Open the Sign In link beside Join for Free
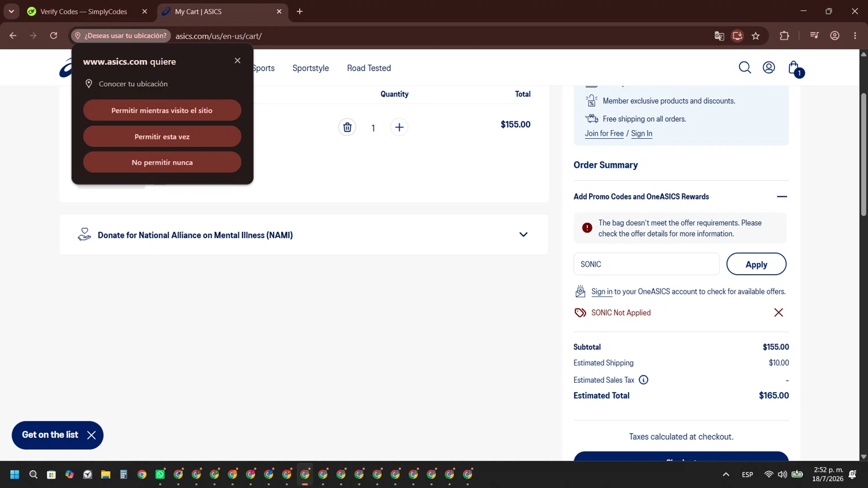 [x=642, y=134]
